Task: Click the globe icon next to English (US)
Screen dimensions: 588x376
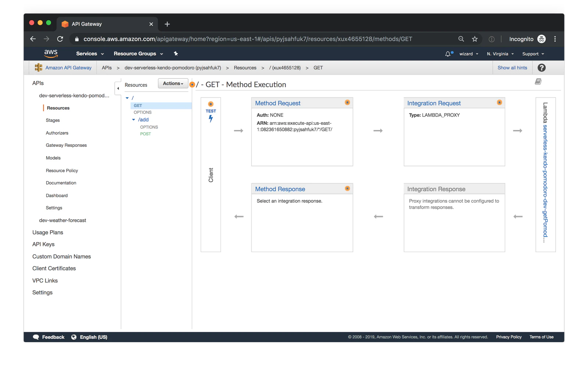Action: pyautogui.click(x=73, y=337)
